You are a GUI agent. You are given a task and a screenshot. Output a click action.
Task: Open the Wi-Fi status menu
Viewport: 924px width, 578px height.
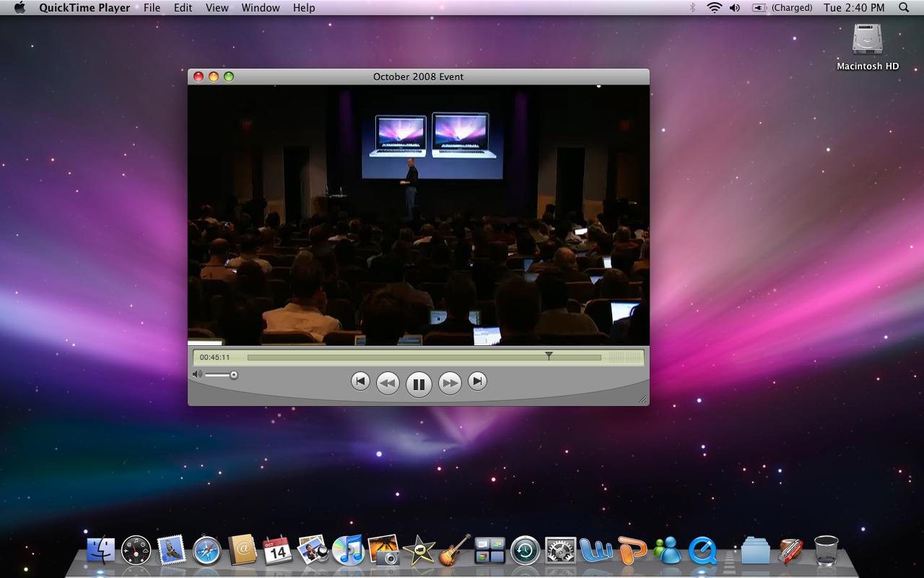click(714, 8)
